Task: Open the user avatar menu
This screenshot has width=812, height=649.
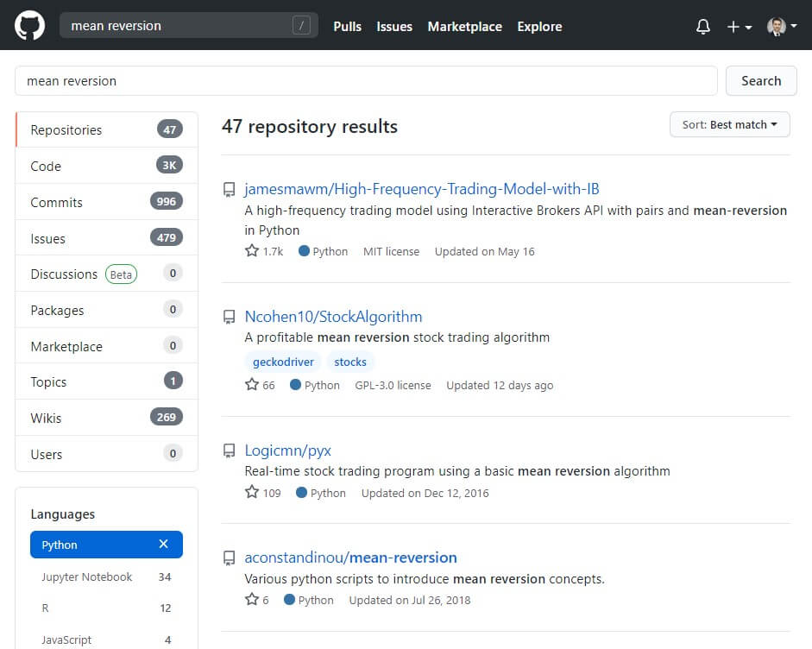Action: click(782, 27)
